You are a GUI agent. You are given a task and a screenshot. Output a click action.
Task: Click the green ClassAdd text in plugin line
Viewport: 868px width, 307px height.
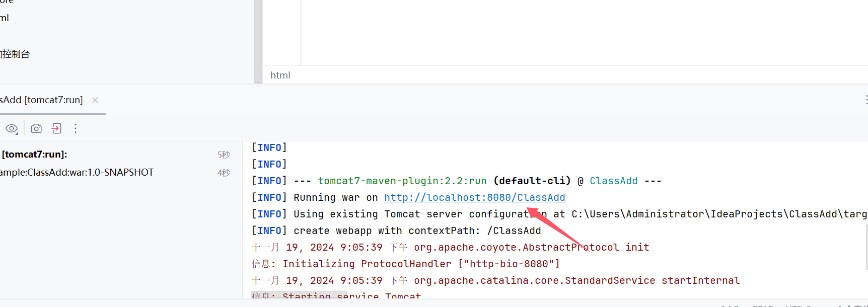[613, 181]
